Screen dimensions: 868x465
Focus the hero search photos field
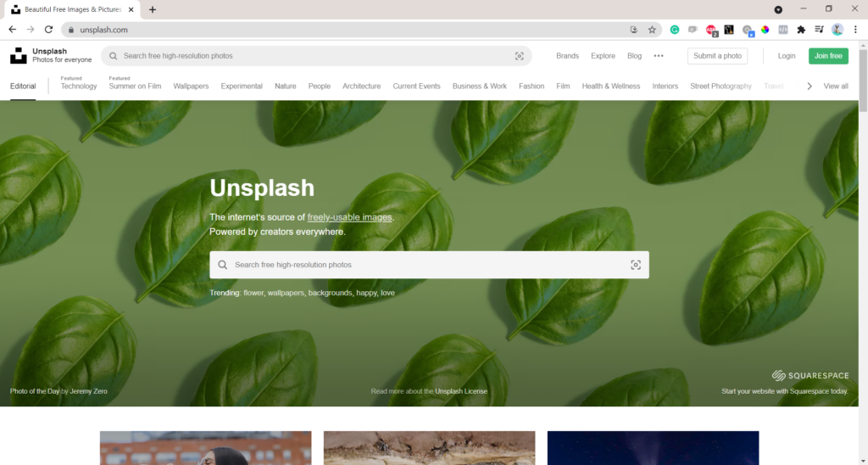[x=429, y=265]
